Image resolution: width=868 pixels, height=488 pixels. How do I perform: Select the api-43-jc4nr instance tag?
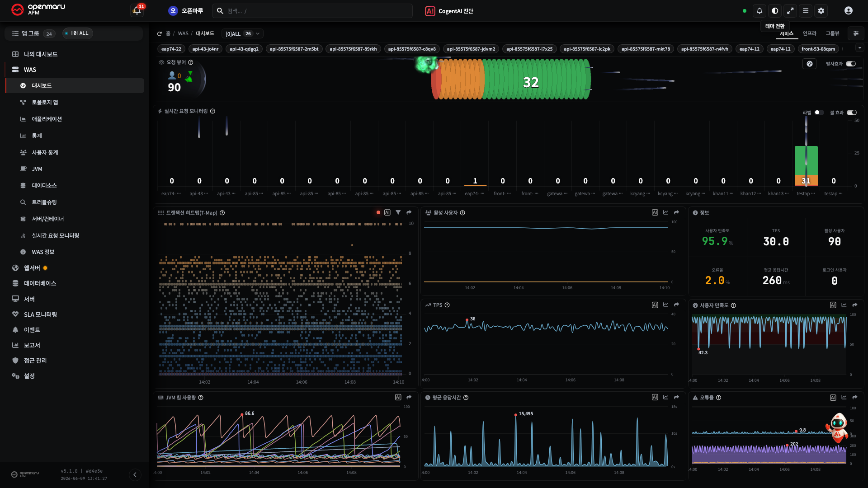pyautogui.click(x=205, y=49)
